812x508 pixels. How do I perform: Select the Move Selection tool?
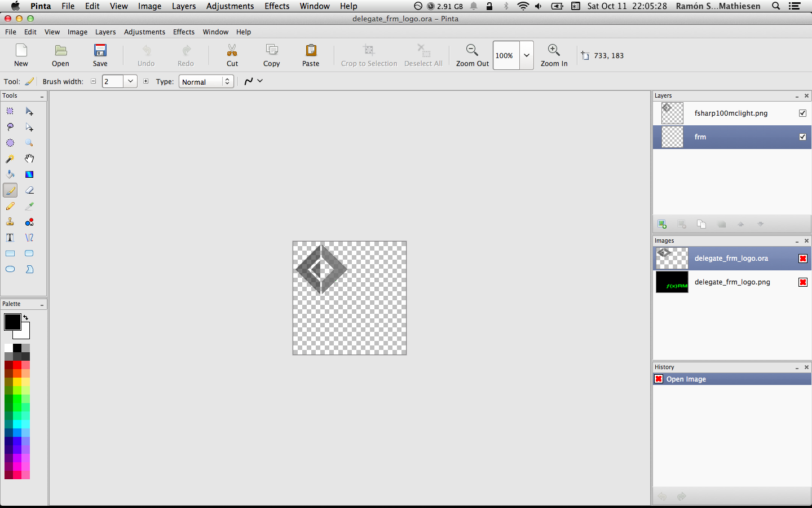pos(29,127)
